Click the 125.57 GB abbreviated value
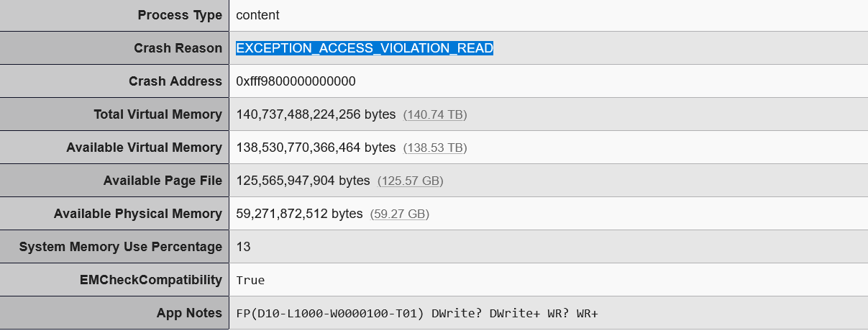The width and height of the screenshot is (868, 331). tap(410, 181)
